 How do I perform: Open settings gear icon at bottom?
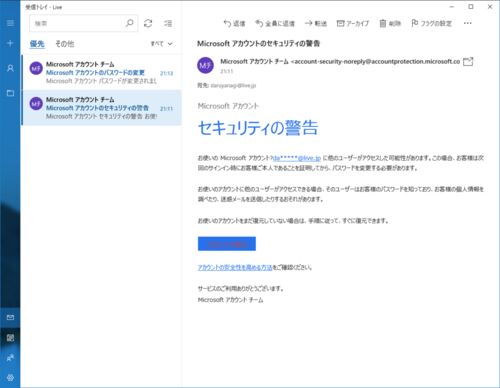point(10,378)
